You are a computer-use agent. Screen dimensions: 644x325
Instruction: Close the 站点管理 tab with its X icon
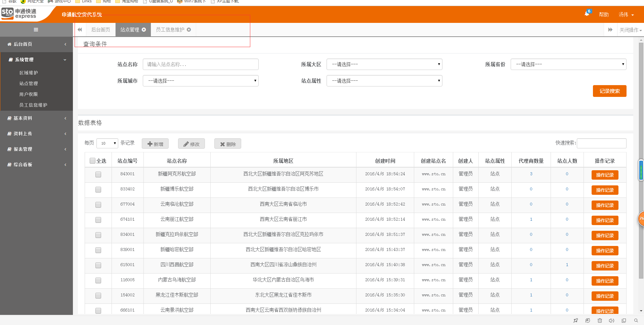coord(144,30)
